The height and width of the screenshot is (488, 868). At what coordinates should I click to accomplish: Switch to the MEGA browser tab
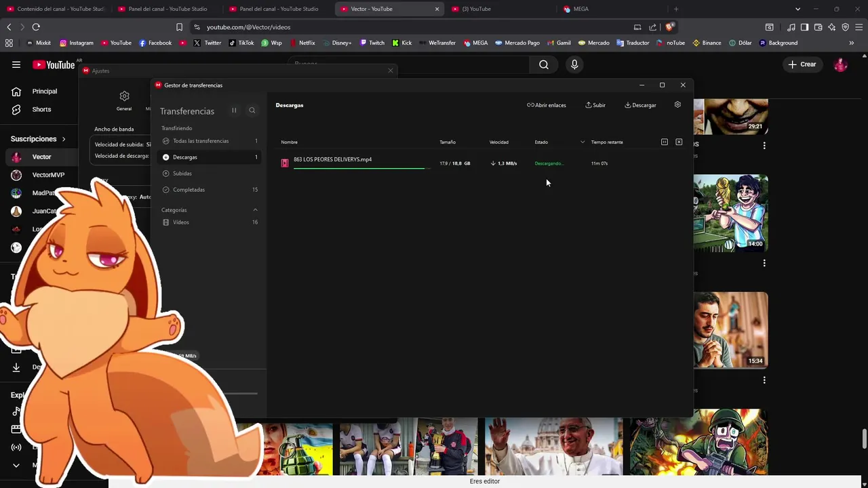pyautogui.click(x=610, y=9)
